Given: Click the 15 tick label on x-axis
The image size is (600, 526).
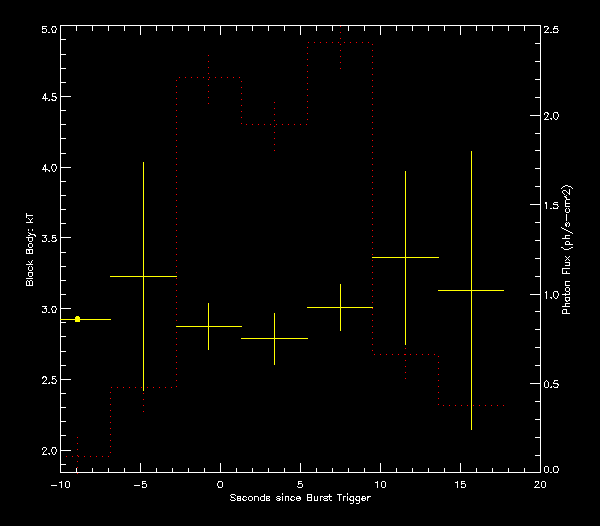Looking at the screenshot, I should 460,484.
